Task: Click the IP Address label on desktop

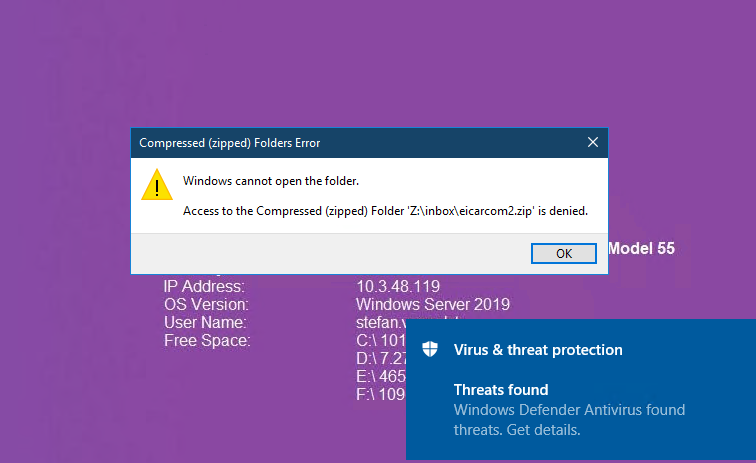Action: point(204,286)
